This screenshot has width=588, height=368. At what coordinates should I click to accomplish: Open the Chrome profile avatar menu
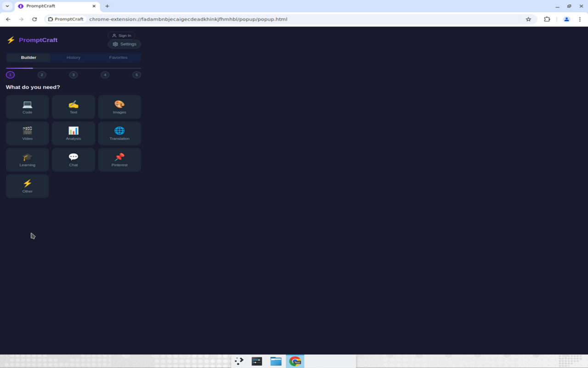[x=566, y=19]
